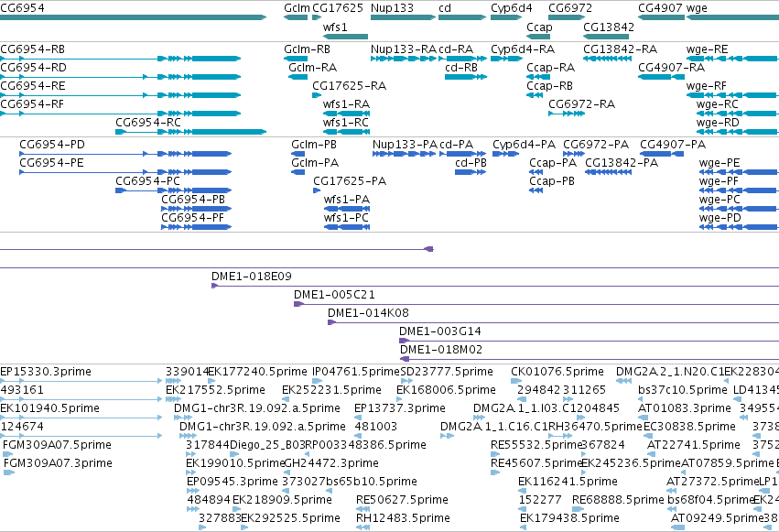Click EST EP13737.3prime
The image size is (779, 532).
click(x=400, y=408)
